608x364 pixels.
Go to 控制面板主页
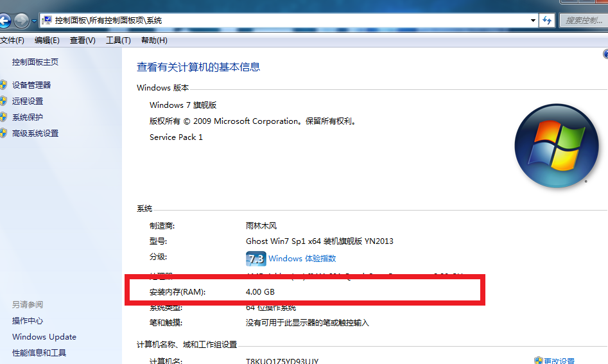tap(35, 62)
